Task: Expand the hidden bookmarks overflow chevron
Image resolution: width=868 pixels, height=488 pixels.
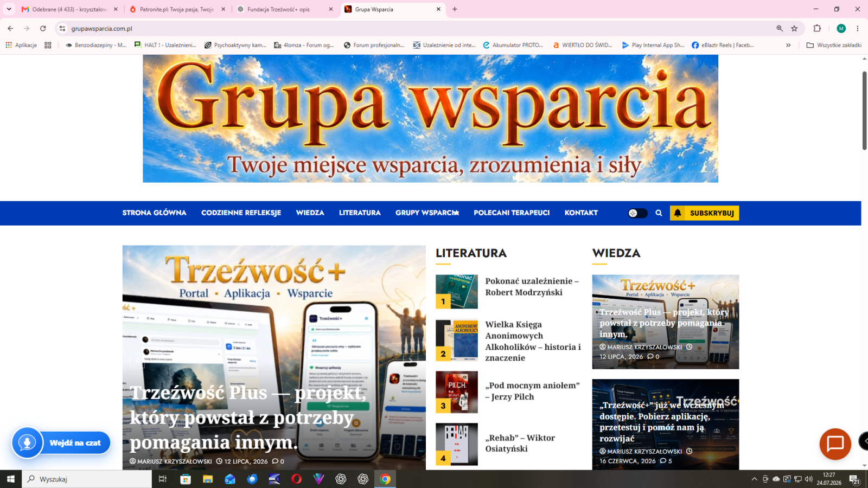Action: 788,45
